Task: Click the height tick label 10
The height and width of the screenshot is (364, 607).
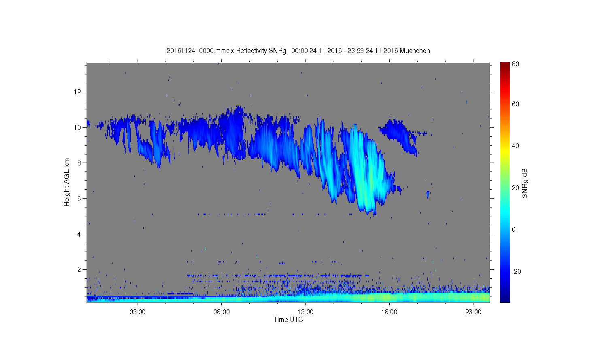Action: coord(77,127)
